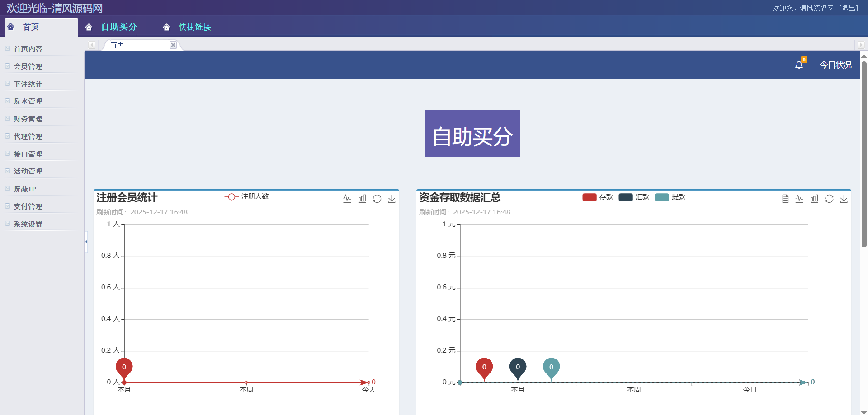Image resolution: width=868 pixels, height=415 pixels.
Task: Open the 快捷链接 top navigation item
Action: click(195, 27)
